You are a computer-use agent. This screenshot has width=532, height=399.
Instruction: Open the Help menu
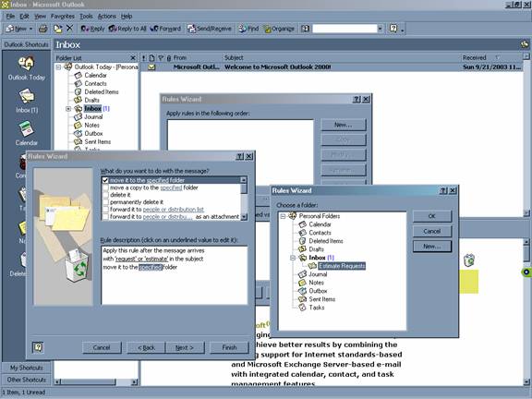(x=127, y=16)
